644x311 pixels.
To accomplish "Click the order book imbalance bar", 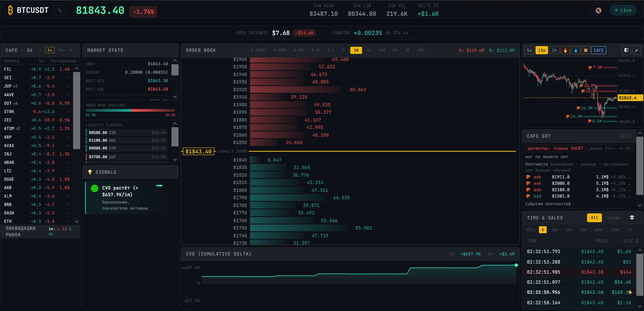I will tap(130, 110).
